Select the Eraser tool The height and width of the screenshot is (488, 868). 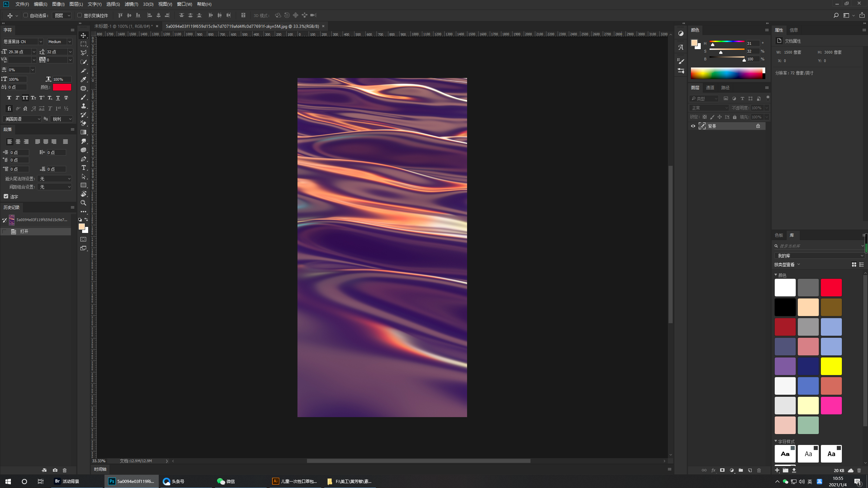click(x=83, y=123)
